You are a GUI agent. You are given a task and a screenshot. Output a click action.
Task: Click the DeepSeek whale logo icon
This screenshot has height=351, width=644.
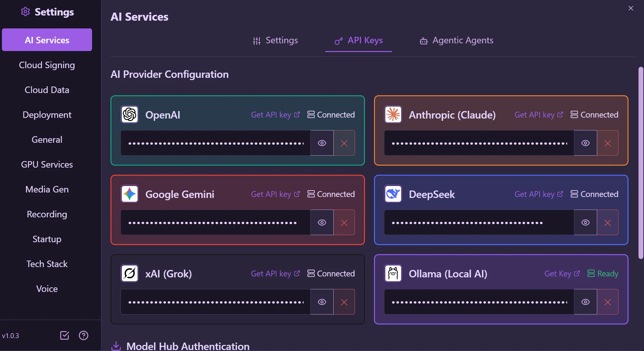(393, 194)
